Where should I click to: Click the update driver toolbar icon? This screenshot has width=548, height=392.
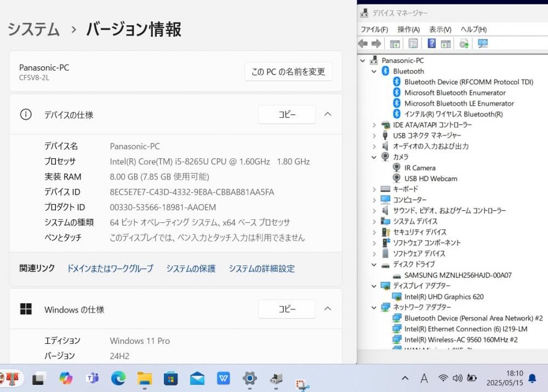point(464,44)
